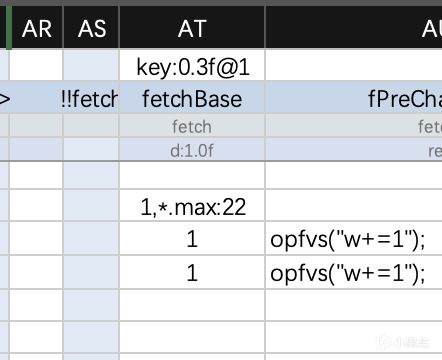Select column header AS
Image resolution: width=442 pixels, height=360 pixels.
pyautogui.click(x=91, y=28)
